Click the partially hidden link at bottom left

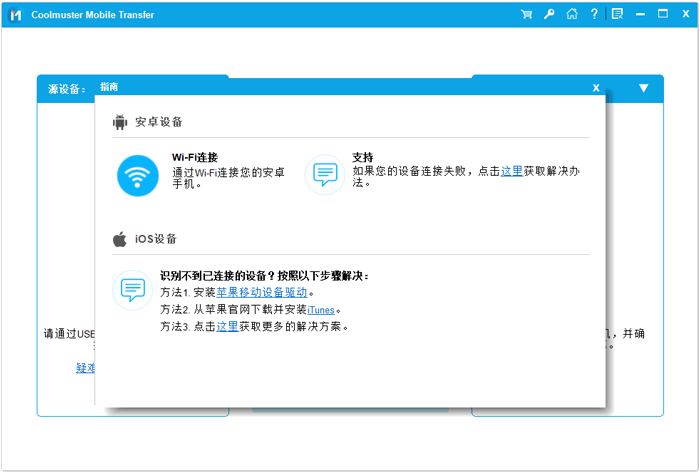pos(85,368)
